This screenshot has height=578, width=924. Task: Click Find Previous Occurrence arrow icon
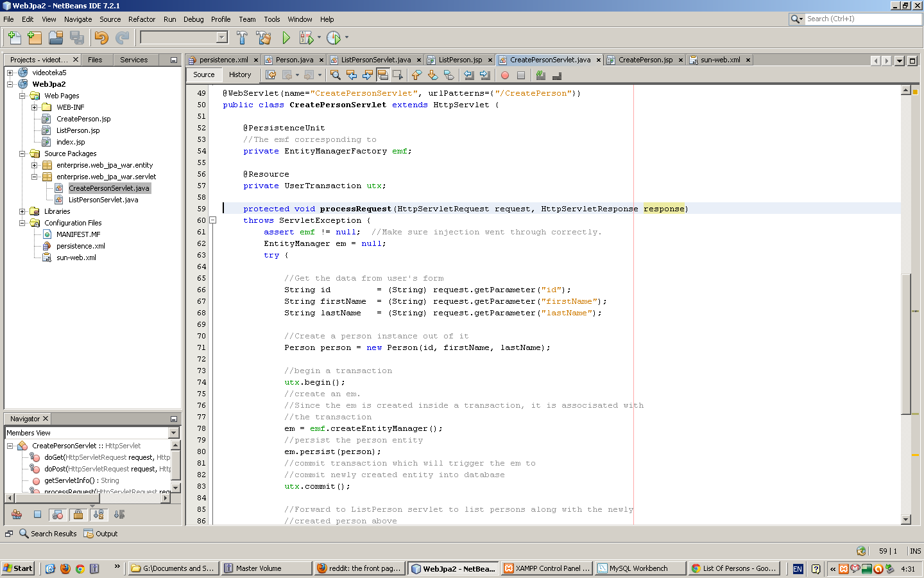click(x=351, y=75)
